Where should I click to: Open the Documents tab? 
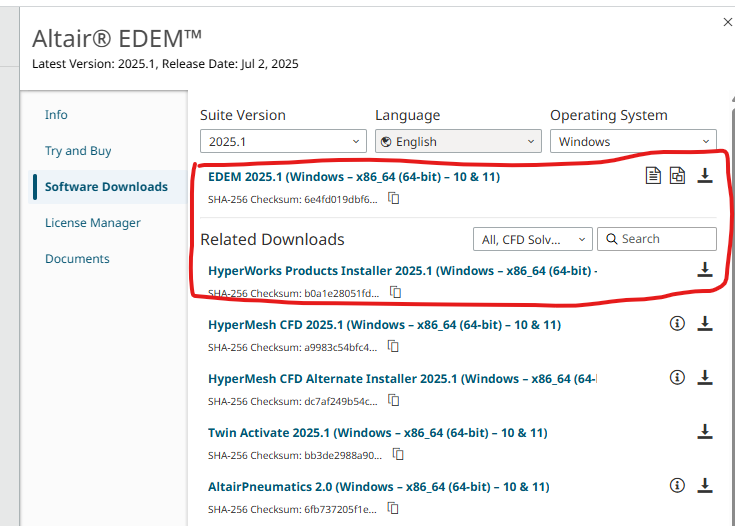point(77,259)
